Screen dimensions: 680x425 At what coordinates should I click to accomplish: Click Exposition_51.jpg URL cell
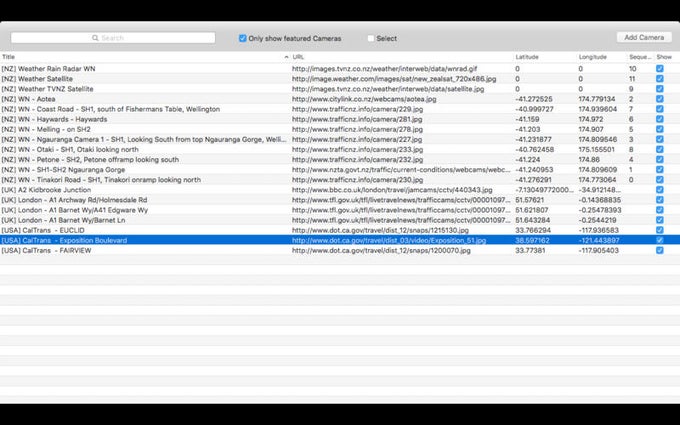pyautogui.click(x=389, y=240)
